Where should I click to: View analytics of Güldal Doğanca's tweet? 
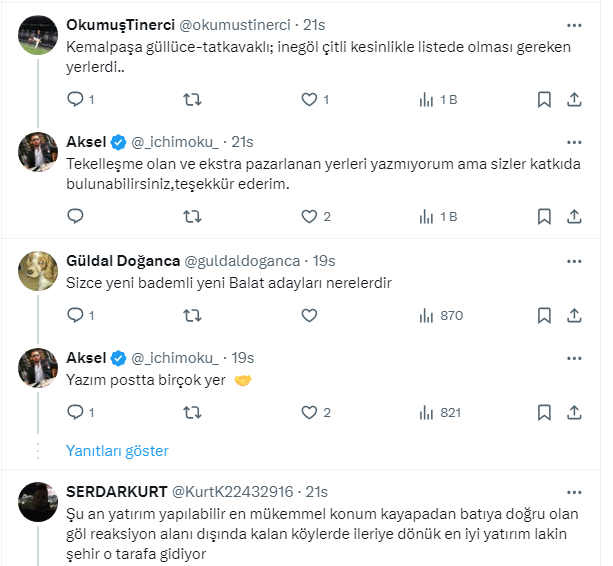440,315
